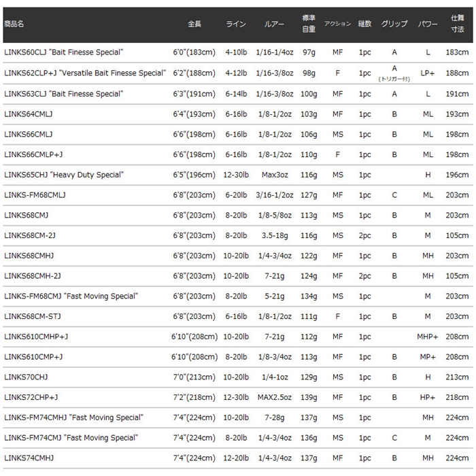
Task: Select LINKS62CLP+J "Versatile Bait Finesse Special" row name
Action: click(x=84, y=73)
